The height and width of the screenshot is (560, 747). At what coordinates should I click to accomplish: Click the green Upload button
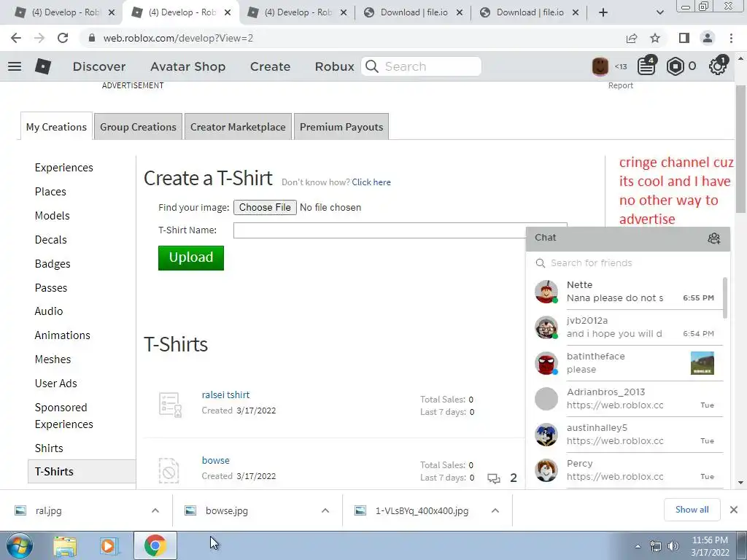pyautogui.click(x=191, y=257)
